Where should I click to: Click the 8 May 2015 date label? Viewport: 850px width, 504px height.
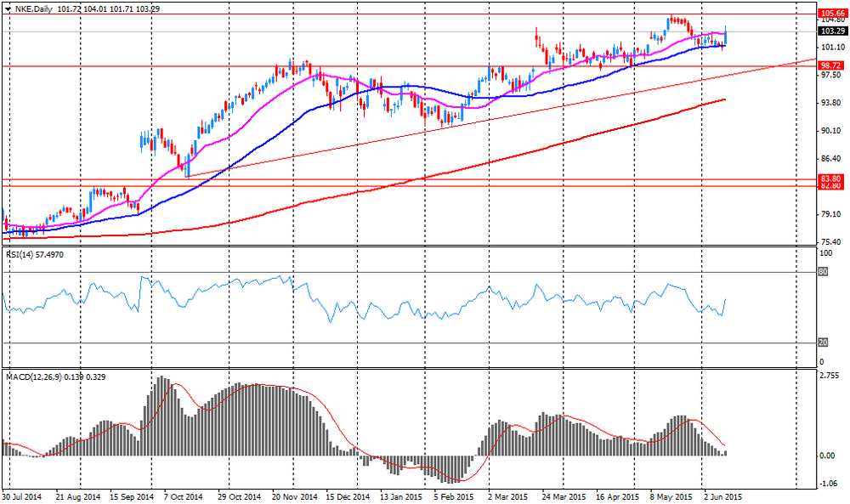(671, 496)
